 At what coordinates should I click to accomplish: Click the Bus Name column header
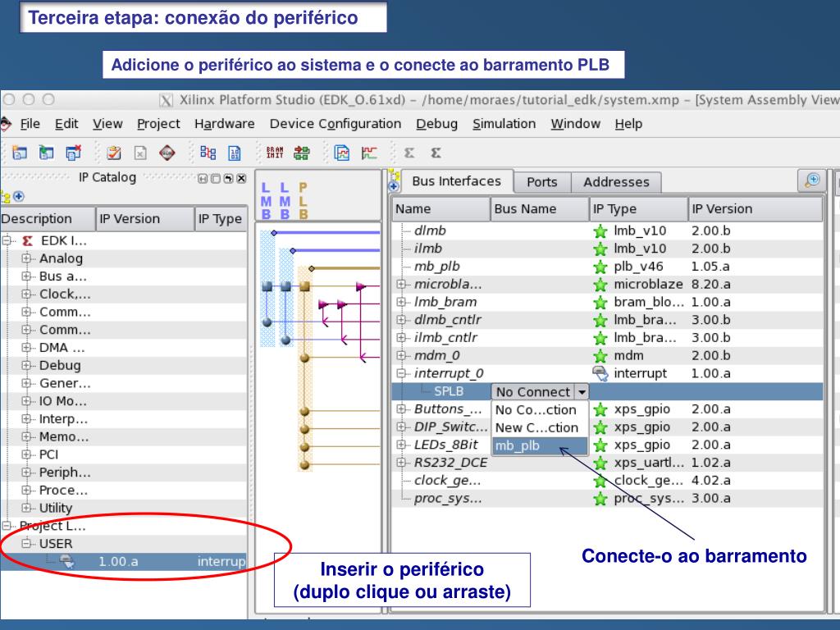click(x=540, y=209)
